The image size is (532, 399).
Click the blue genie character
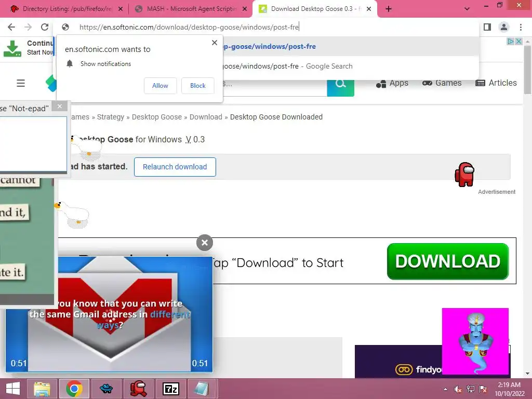pos(475,343)
